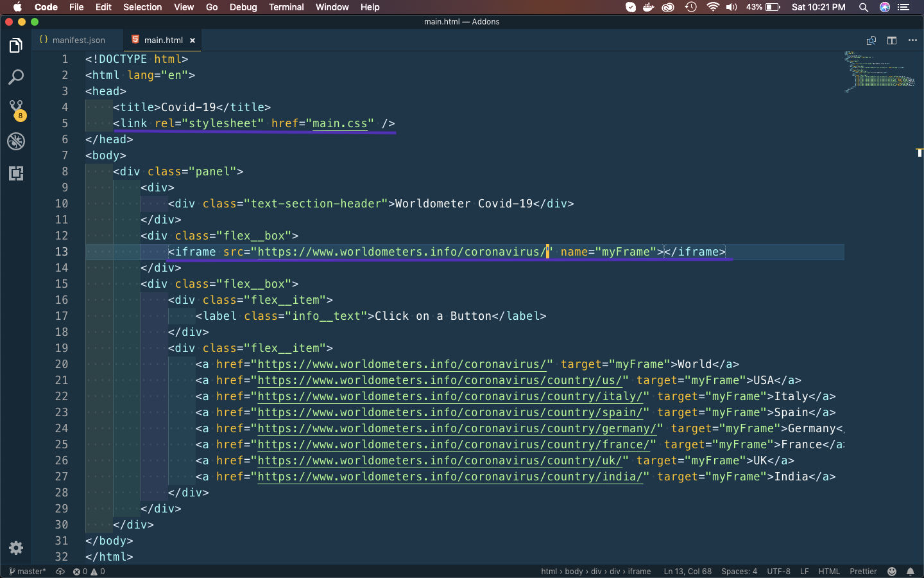Click the feedback smiley icon
Screen dimensions: 924x578
[892, 572]
